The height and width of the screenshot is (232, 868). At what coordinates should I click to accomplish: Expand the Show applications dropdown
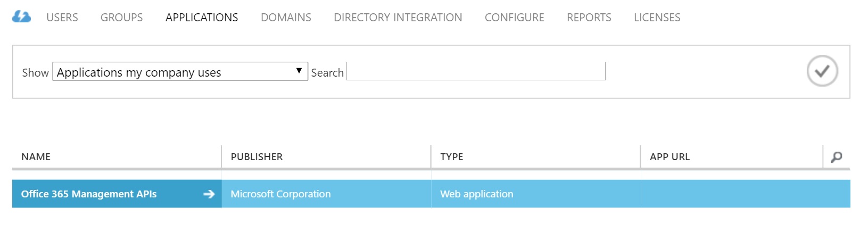click(180, 72)
